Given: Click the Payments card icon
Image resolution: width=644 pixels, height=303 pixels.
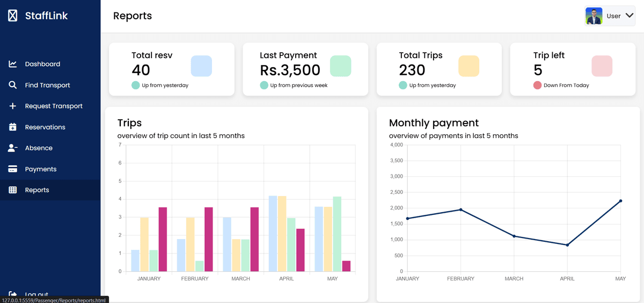Looking at the screenshot, I should 13,169.
